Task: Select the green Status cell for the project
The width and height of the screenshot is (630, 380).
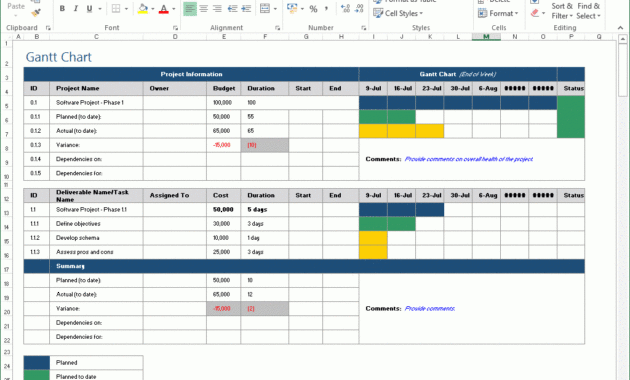Action: 571,117
